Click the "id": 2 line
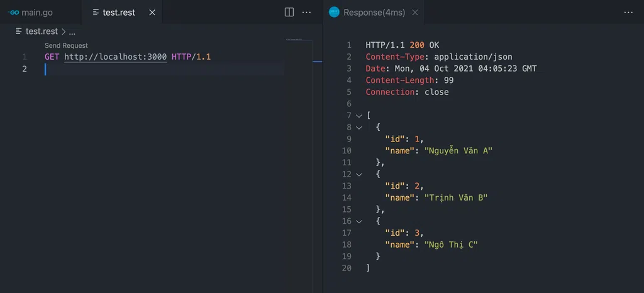The image size is (644, 293). click(x=404, y=186)
